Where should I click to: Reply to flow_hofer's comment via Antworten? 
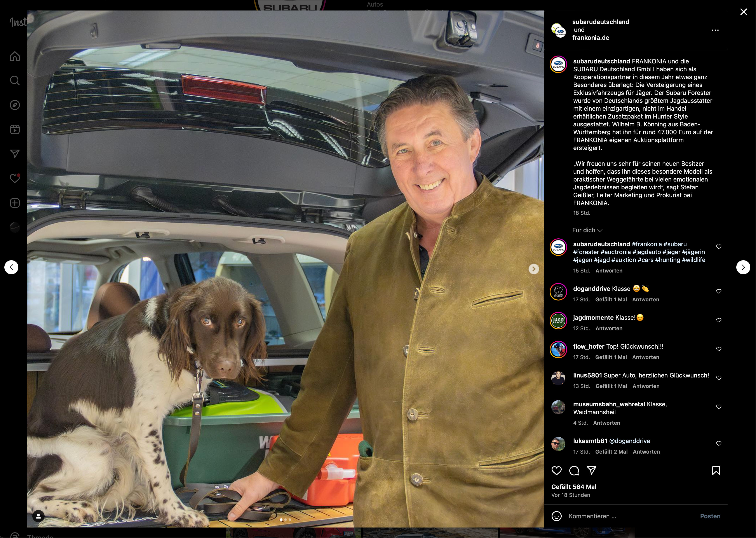tap(645, 357)
